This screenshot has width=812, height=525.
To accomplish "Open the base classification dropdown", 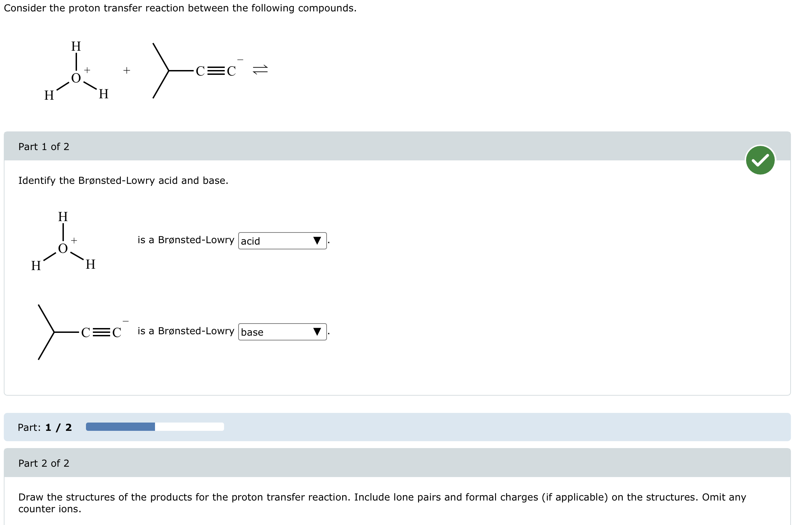I will click(x=282, y=332).
